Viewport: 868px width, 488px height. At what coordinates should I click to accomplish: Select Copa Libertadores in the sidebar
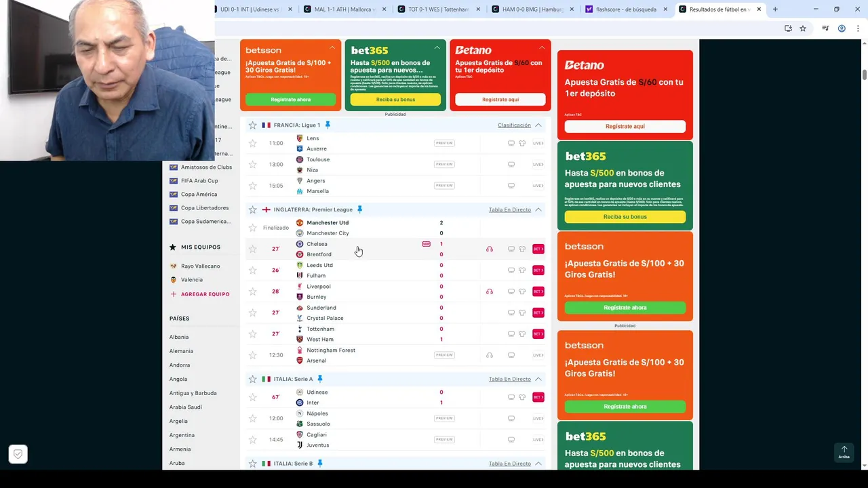pyautogui.click(x=205, y=208)
